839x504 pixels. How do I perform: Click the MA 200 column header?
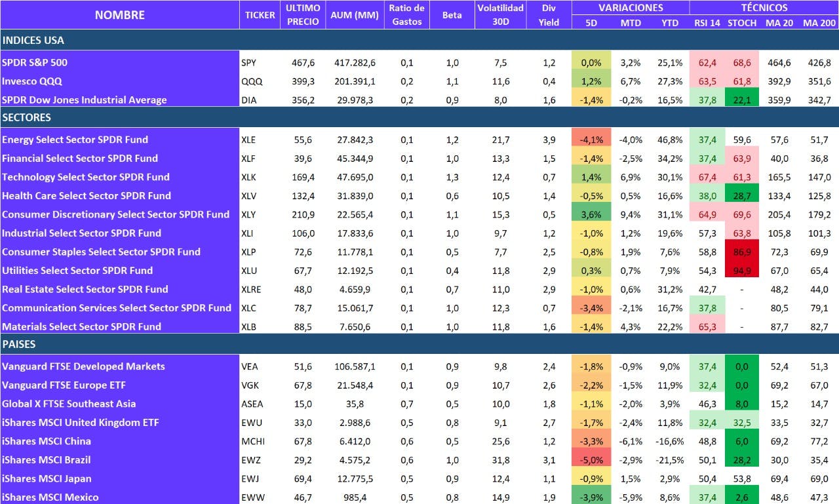point(819,23)
